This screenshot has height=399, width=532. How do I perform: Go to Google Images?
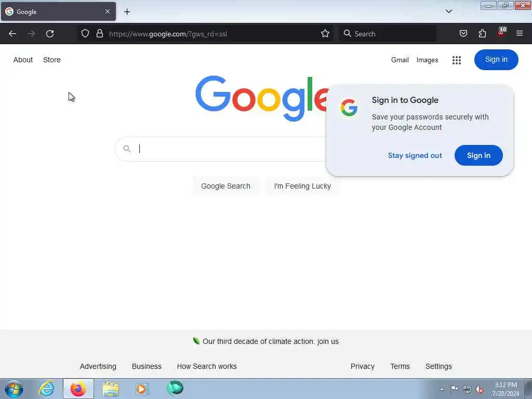[427, 60]
